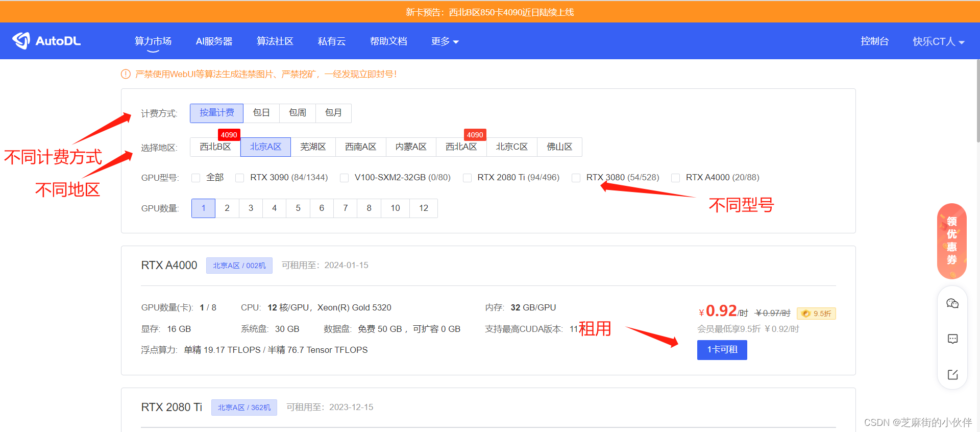Click the 领优惠券 coupon badge
The width and height of the screenshot is (980, 432).
click(x=952, y=241)
